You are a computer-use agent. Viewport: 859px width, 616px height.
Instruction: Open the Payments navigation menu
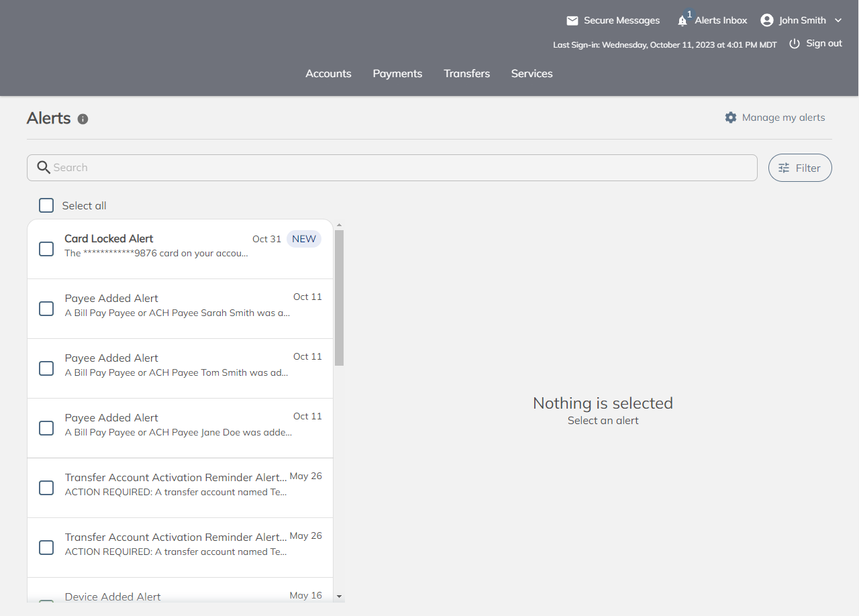pos(397,74)
